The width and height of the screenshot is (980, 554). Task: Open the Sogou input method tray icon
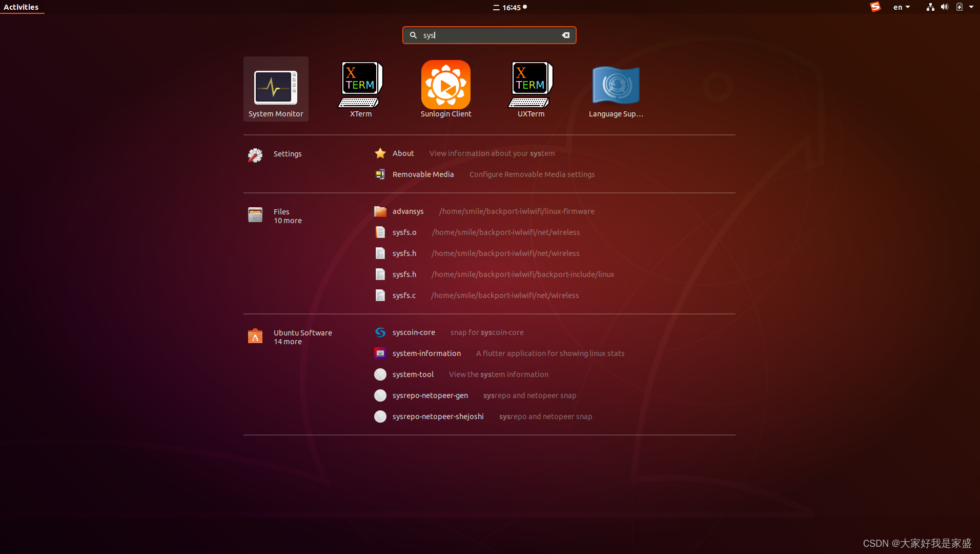[x=875, y=7]
